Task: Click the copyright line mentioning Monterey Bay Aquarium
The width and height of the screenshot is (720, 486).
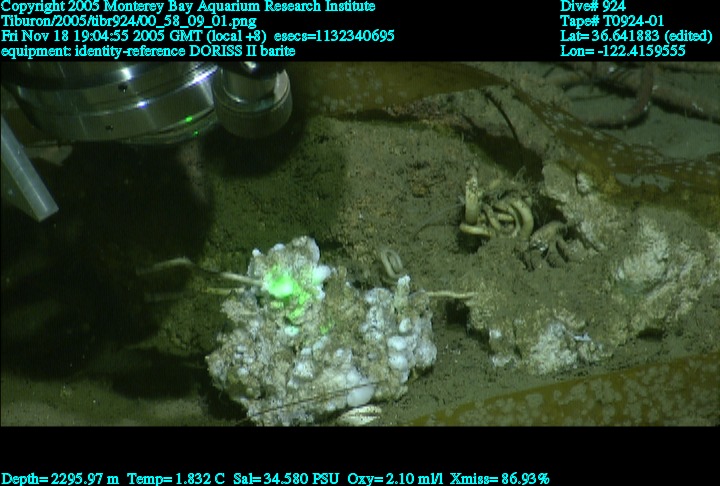Action: 188,6
